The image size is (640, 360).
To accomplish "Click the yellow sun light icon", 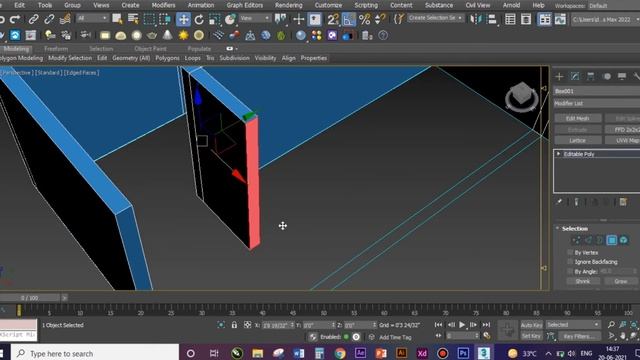I will click(183, 36).
